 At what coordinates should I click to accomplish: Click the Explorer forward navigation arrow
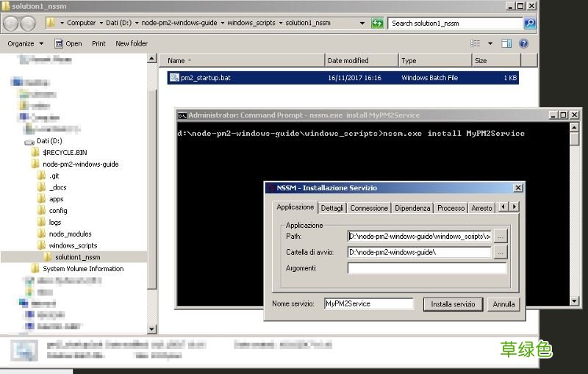28,24
